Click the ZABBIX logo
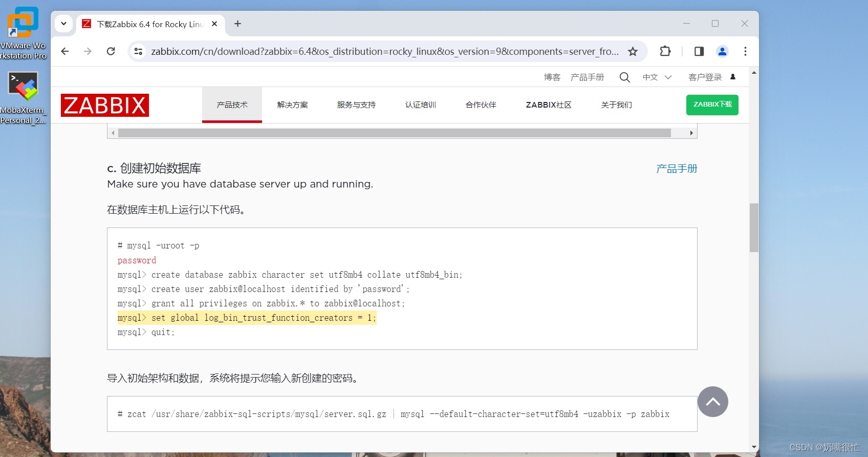Viewport: 868px width, 457px height. click(105, 105)
